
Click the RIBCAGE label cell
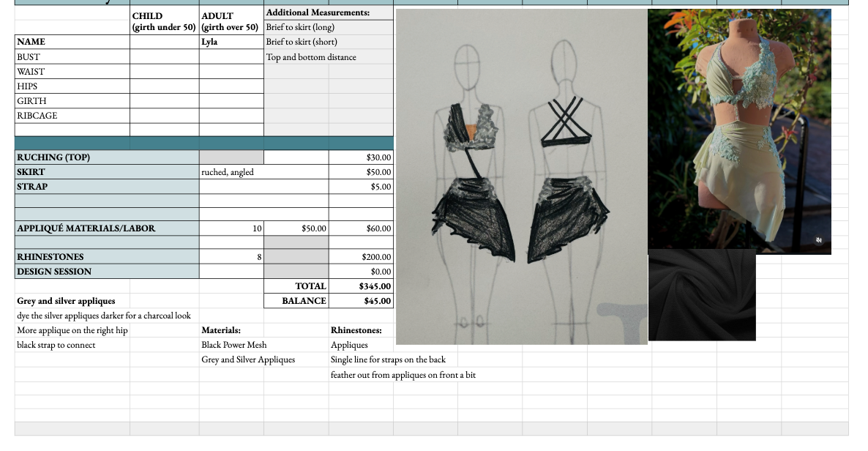pos(72,115)
